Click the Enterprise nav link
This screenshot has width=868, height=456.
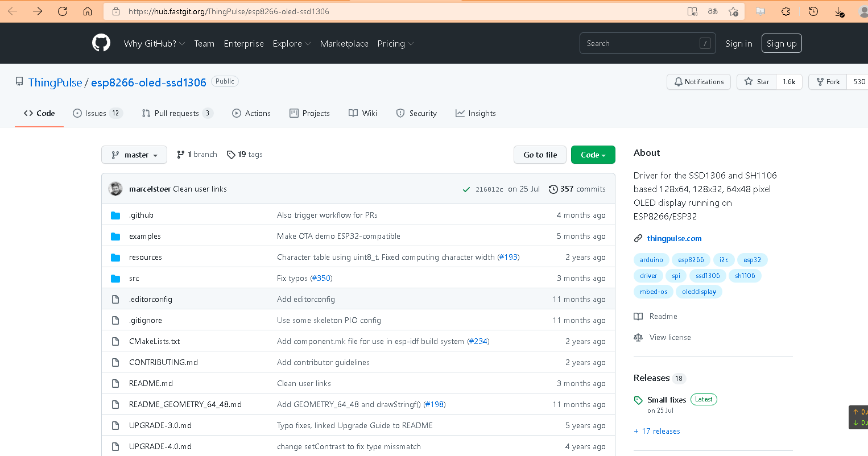(244, 43)
